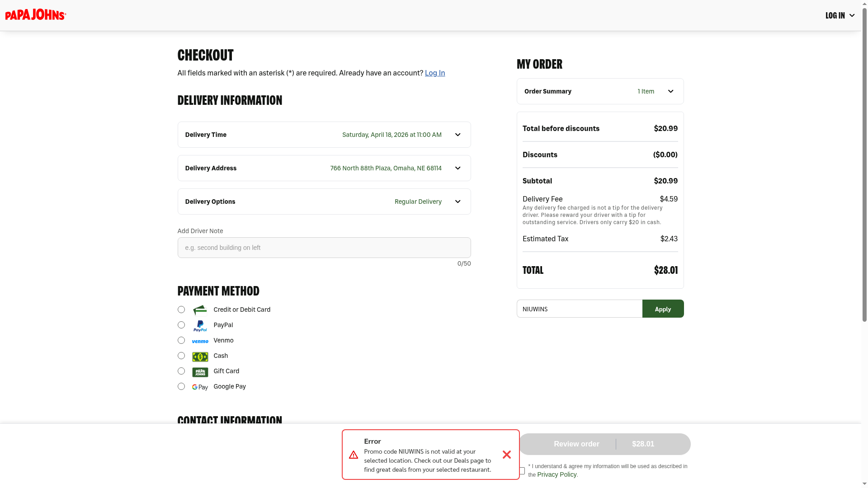Select Cash radio button

[181, 356]
